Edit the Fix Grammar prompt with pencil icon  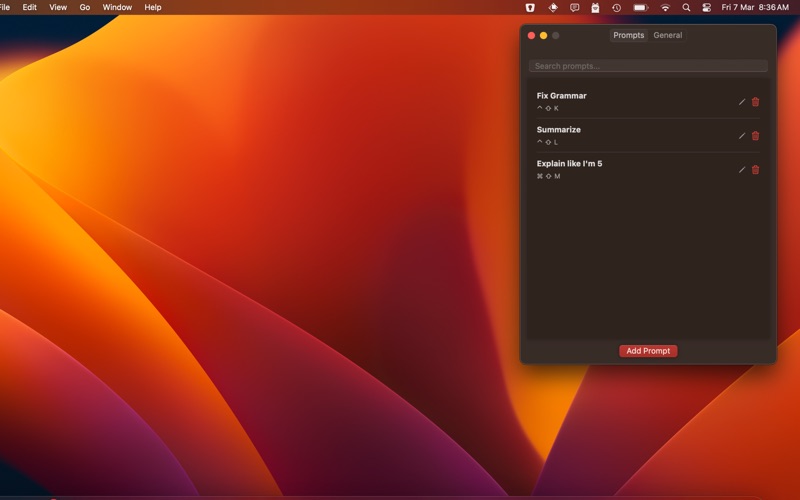(742, 102)
